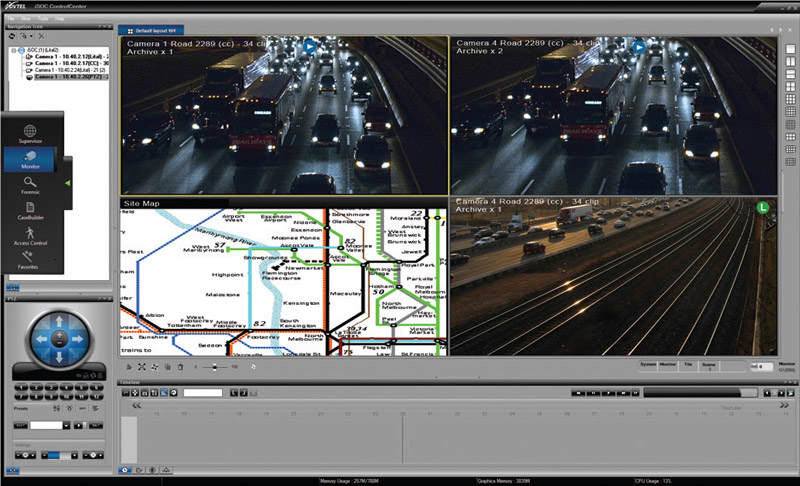Click the timeline pause button
The width and height of the screenshot is (800, 486).
593,393
